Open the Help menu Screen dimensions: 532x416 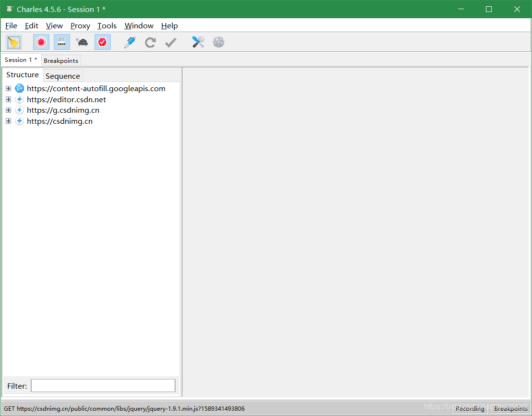point(169,26)
